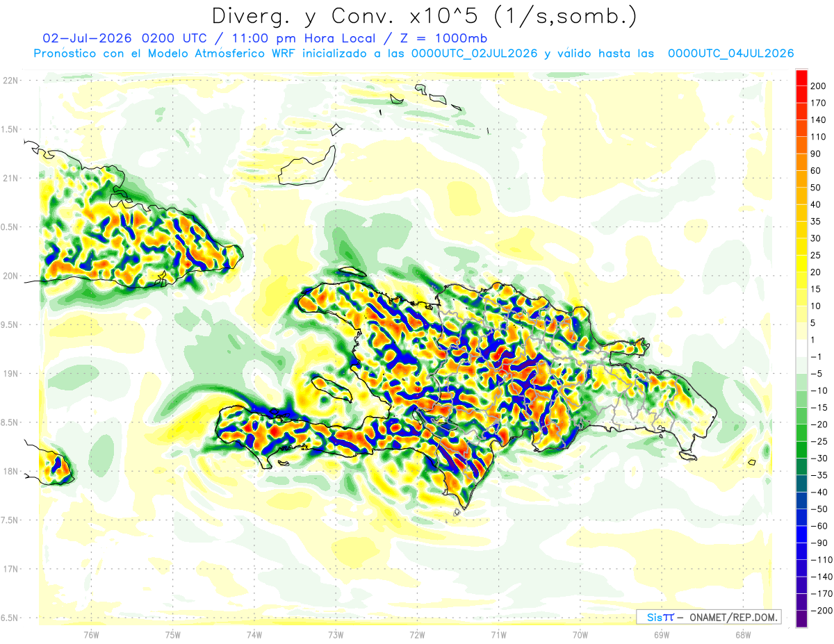834x644 pixels.
Task: Click the 'ONAMET/REP.DOM.' credit label
Action: 733,618
